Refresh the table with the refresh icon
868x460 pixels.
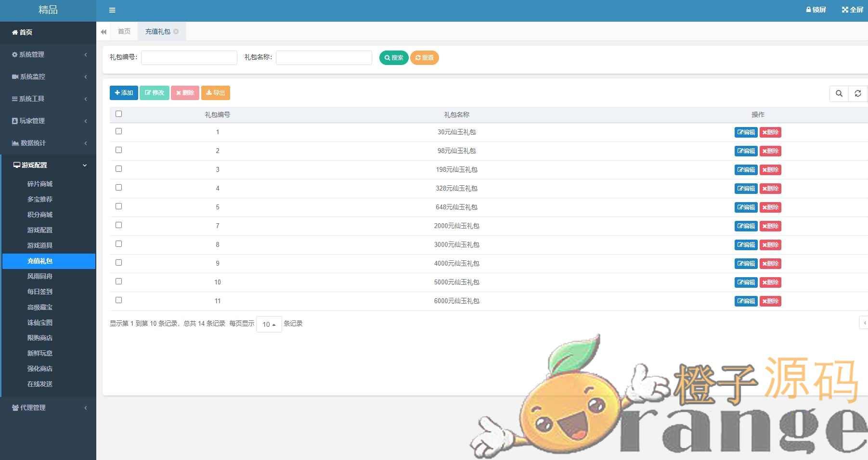tap(858, 93)
